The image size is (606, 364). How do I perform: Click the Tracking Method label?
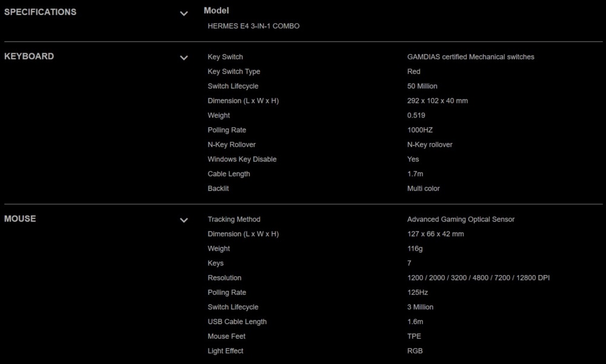pos(234,219)
